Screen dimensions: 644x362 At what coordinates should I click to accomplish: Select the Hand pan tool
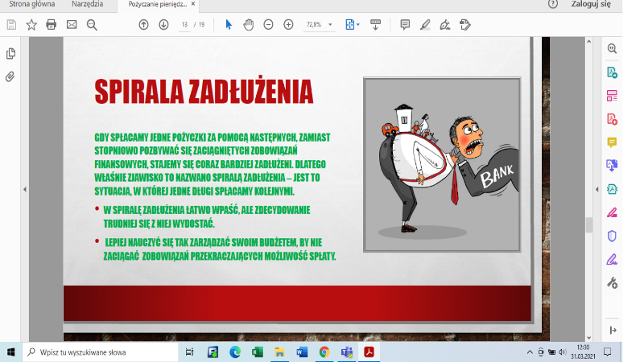[249, 25]
